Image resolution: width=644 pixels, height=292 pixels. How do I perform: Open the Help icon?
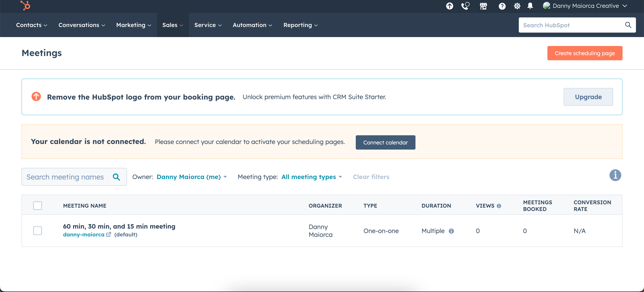tap(502, 6)
